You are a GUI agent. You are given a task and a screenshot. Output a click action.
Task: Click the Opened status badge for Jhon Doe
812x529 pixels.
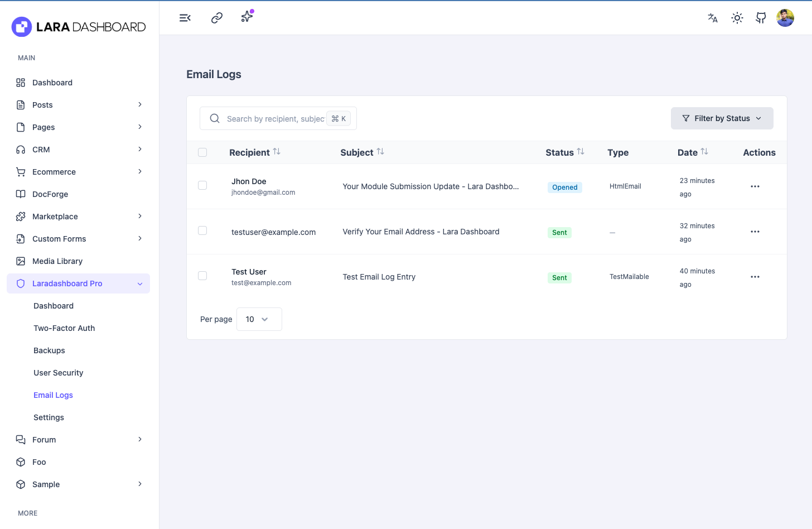click(x=564, y=187)
